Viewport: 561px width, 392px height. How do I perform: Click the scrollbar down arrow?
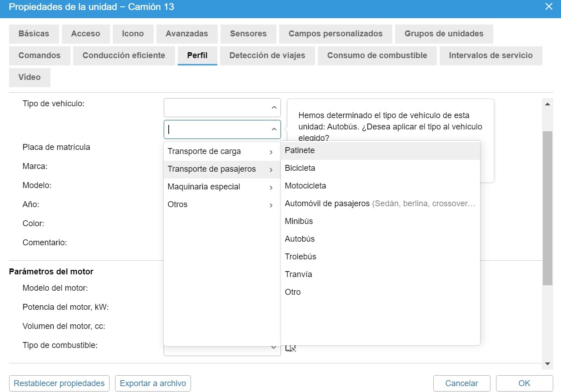coord(547,363)
